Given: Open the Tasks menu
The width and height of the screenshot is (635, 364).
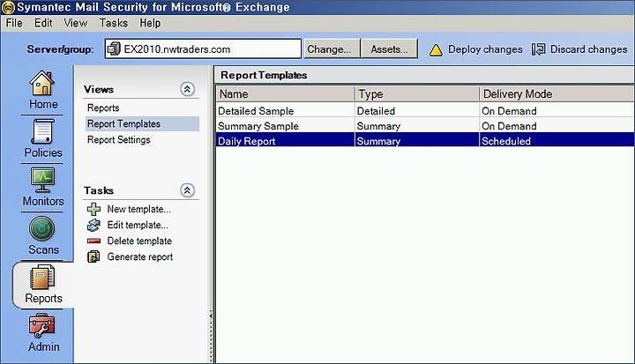Looking at the screenshot, I should coord(114,23).
